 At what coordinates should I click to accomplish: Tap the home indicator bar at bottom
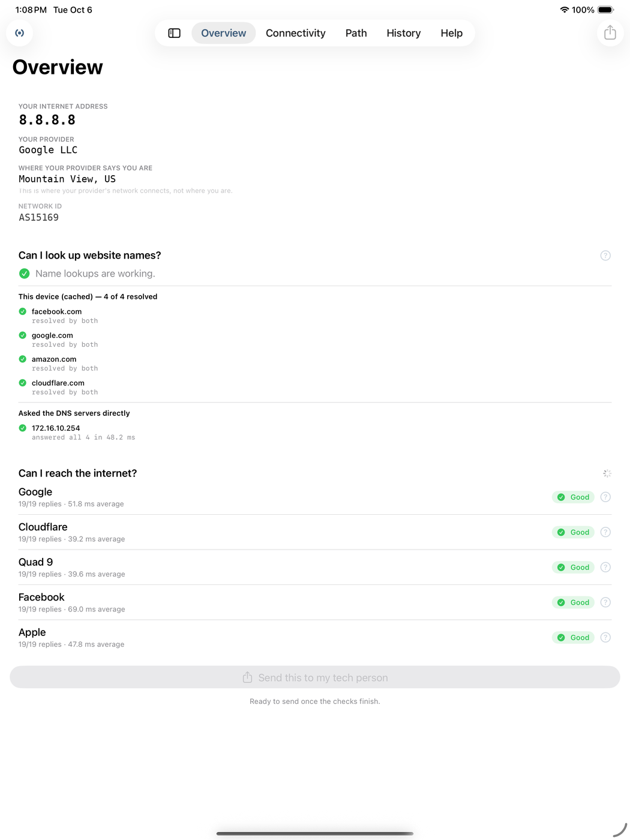(x=315, y=833)
